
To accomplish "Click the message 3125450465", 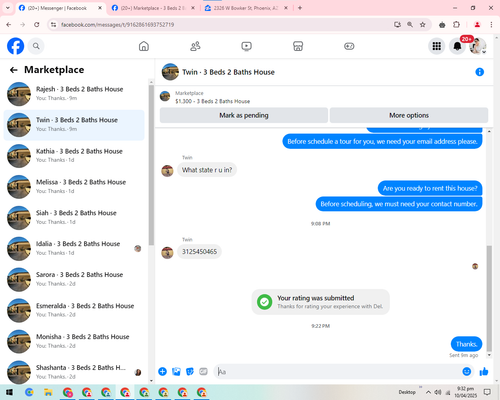I will tap(199, 252).
